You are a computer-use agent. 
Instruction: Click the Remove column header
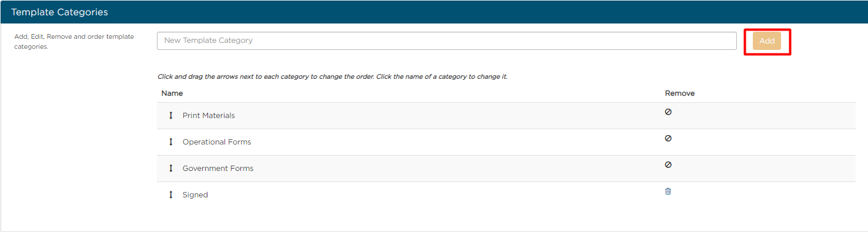click(x=680, y=93)
